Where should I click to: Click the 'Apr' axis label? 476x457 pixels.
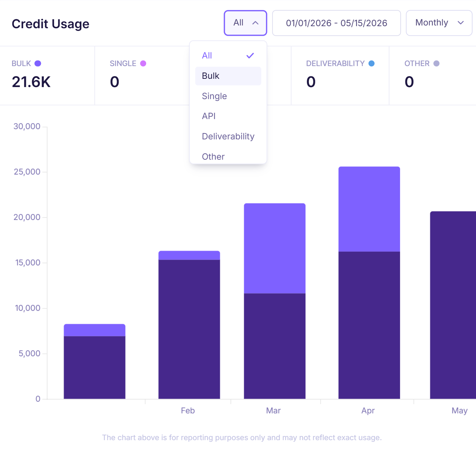tap(368, 411)
